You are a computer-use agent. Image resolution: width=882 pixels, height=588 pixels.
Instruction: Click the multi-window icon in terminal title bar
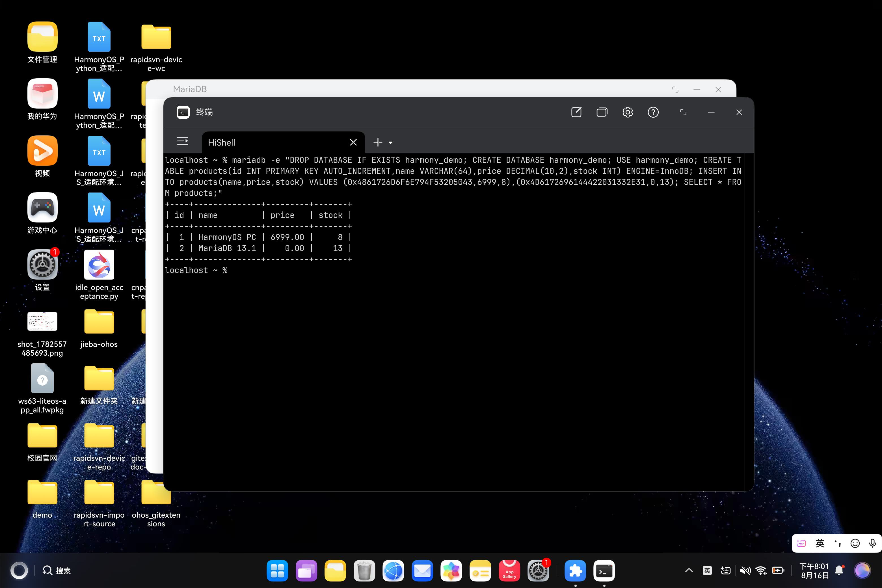point(602,112)
